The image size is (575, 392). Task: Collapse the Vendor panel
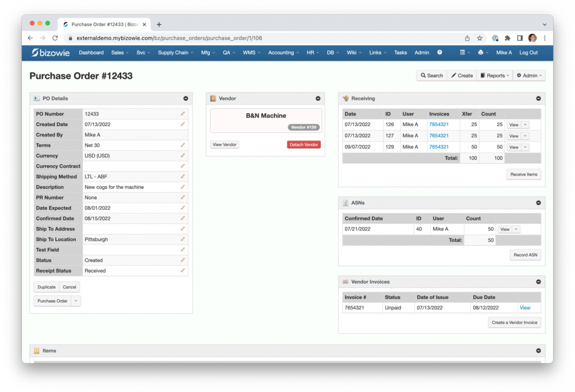318,98
